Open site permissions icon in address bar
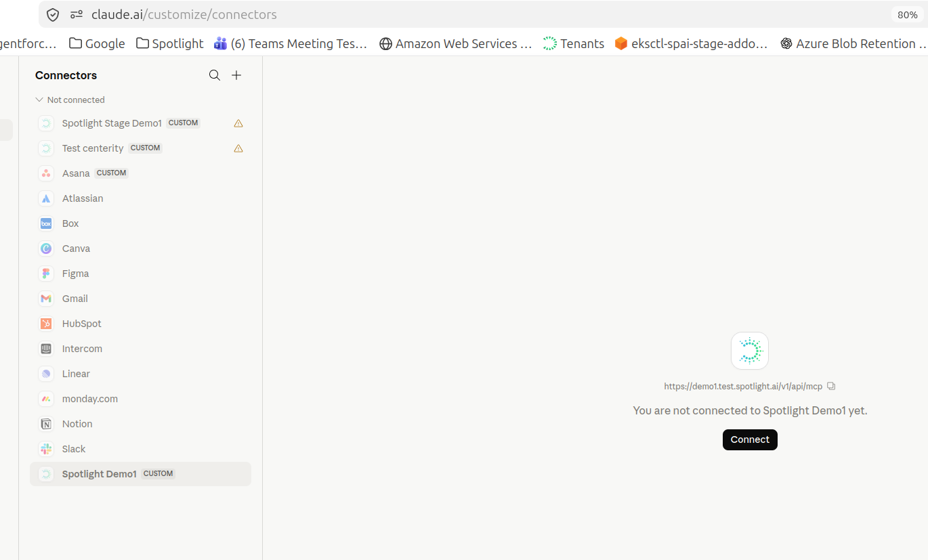The height and width of the screenshot is (560, 928). [x=77, y=15]
